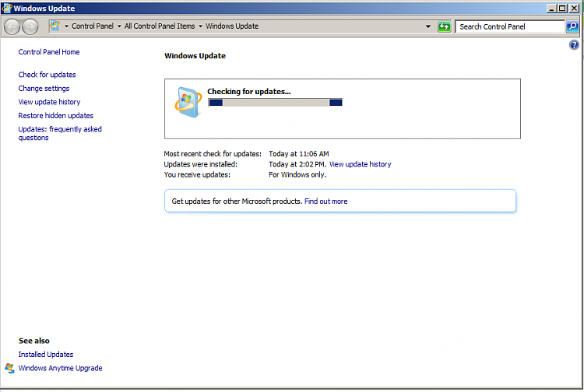Click the search magnifier icon

tap(572, 26)
